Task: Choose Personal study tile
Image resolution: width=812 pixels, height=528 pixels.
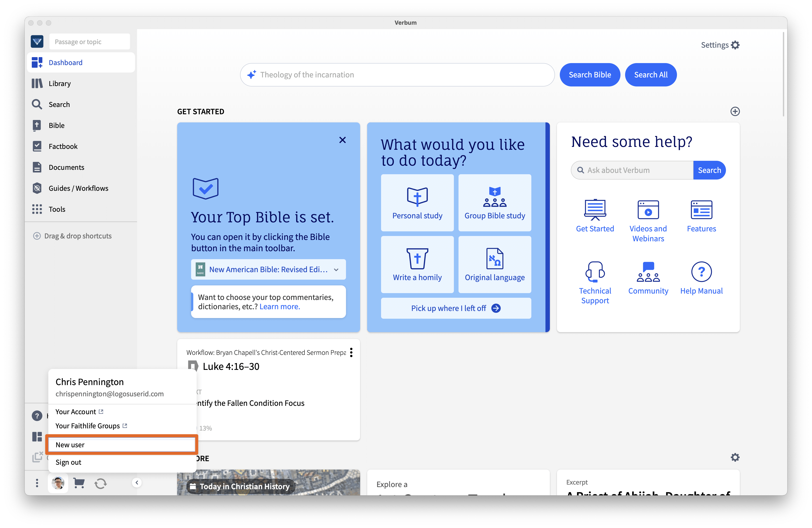Action: coord(417,203)
